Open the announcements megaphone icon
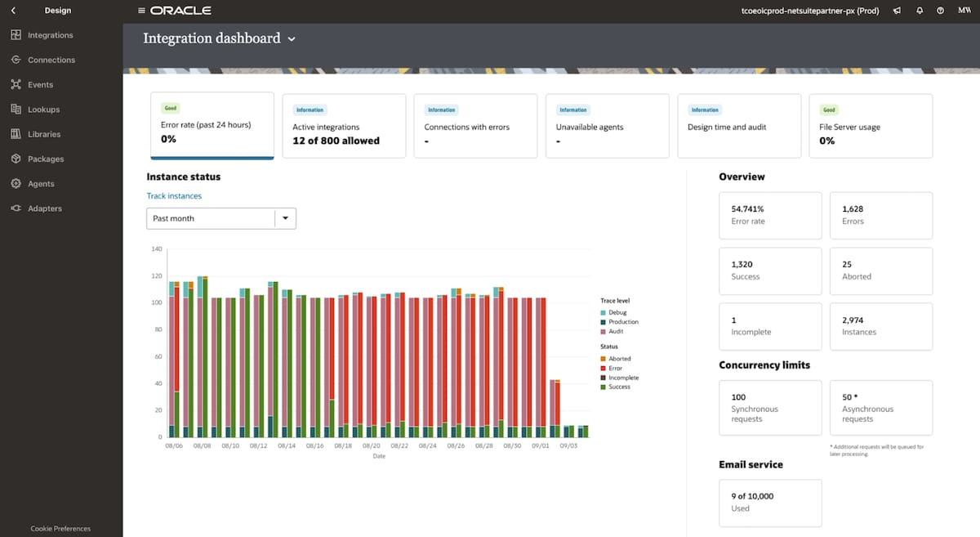Screen dimensions: 980x537 (x=897, y=11)
